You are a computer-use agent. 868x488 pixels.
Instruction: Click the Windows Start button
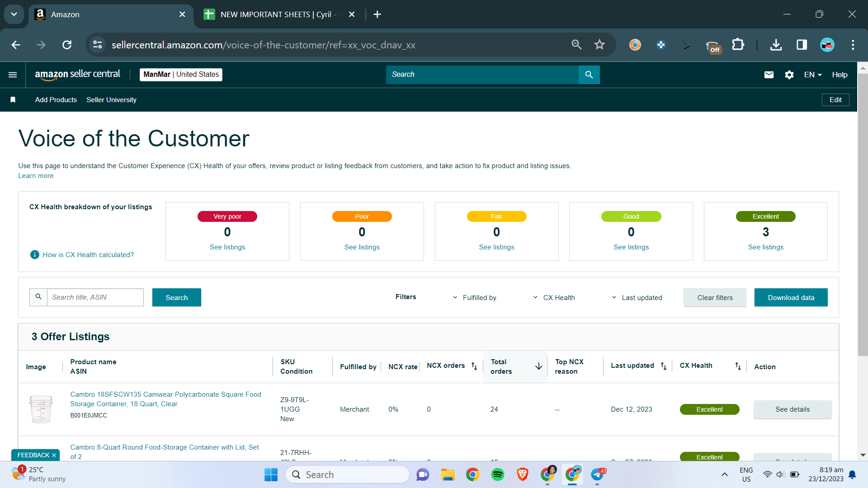click(x=271, y=474)
